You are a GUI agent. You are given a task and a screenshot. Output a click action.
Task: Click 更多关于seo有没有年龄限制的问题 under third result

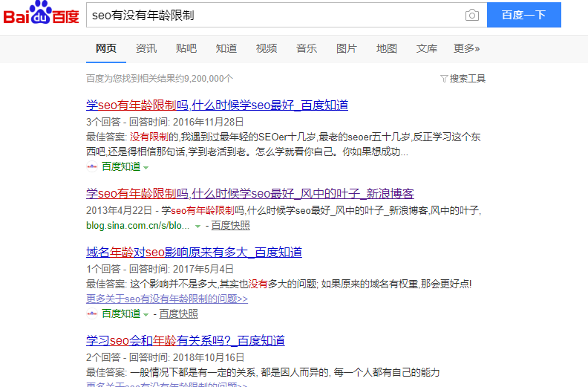167,299
